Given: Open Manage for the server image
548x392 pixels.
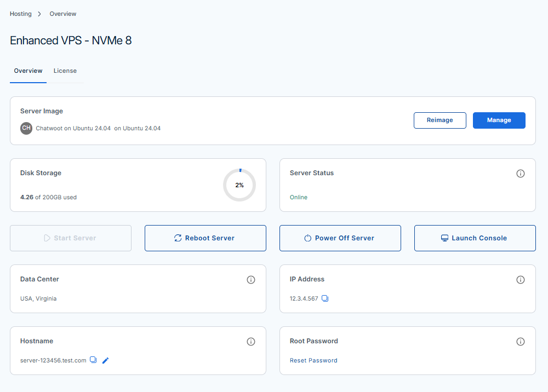Looking at the screenshot, I should pos(499,120).
